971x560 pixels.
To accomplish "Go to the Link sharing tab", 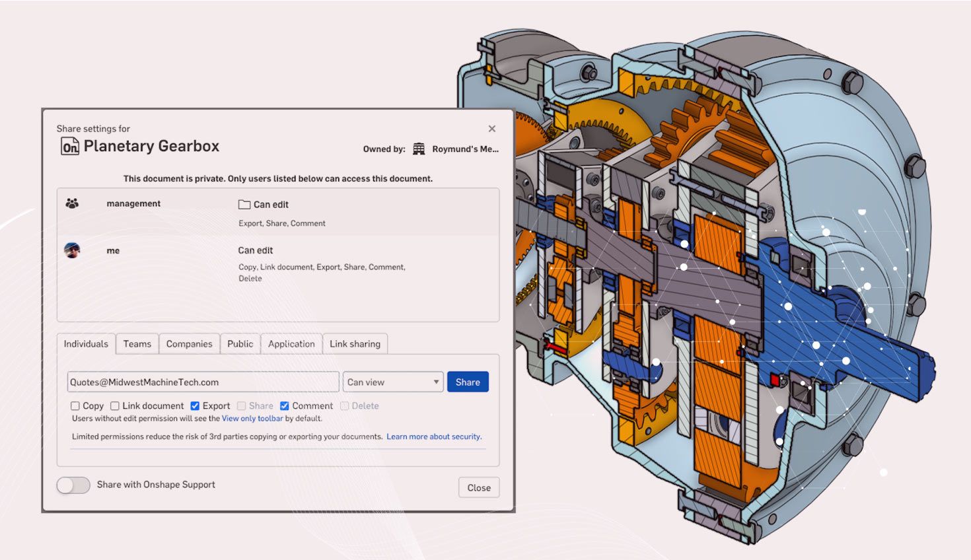I will pos(355,344).
